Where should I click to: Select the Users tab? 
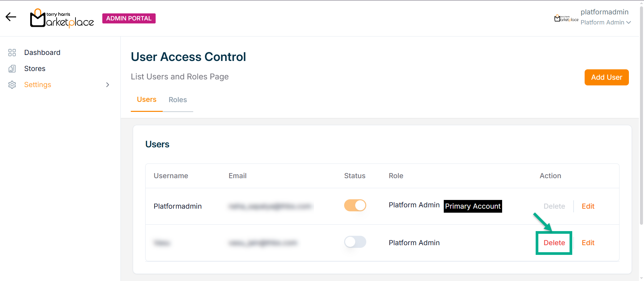(x=147, y=99)
